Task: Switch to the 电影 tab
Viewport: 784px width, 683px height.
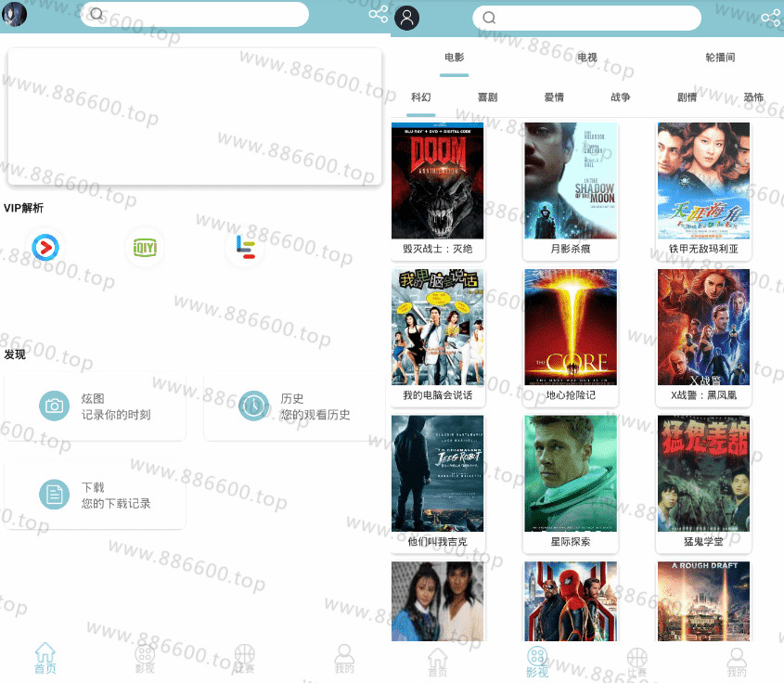Action: tap(454, 57)
